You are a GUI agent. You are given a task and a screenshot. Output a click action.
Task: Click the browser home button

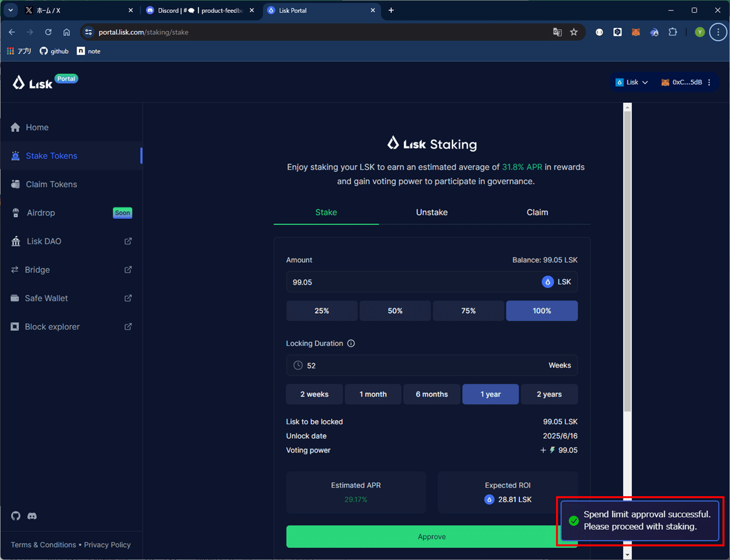click(x=66, y=32)
